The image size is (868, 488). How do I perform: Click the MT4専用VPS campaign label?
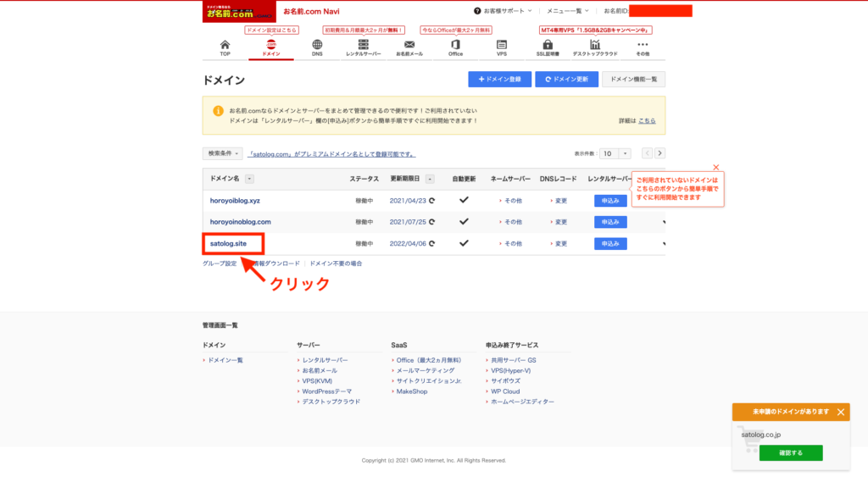(x=596, y=30)
